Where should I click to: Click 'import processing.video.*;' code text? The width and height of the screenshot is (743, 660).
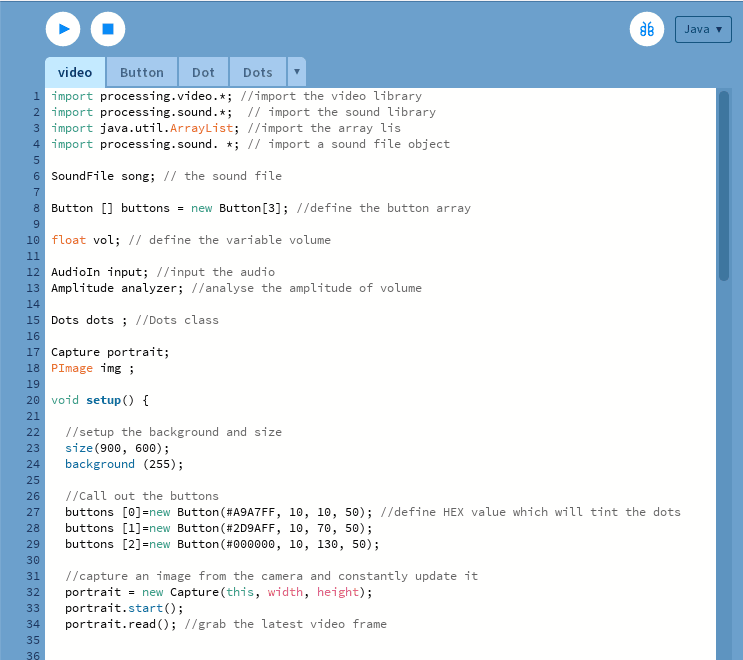[142, 96]
